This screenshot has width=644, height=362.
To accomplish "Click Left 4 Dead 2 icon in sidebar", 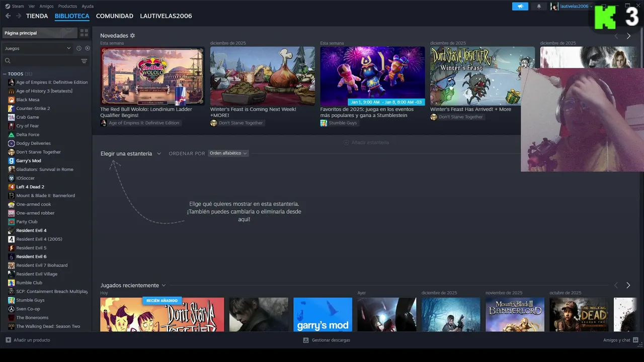I will coord(11,187).
